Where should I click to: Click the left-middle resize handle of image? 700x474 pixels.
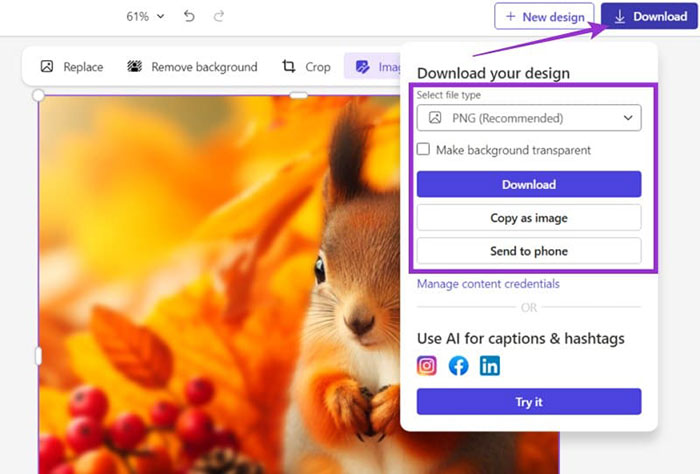click(39, 355)
